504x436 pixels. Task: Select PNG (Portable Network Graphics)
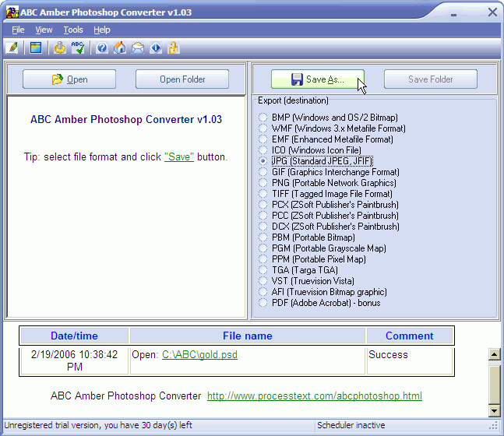point(327,183)
